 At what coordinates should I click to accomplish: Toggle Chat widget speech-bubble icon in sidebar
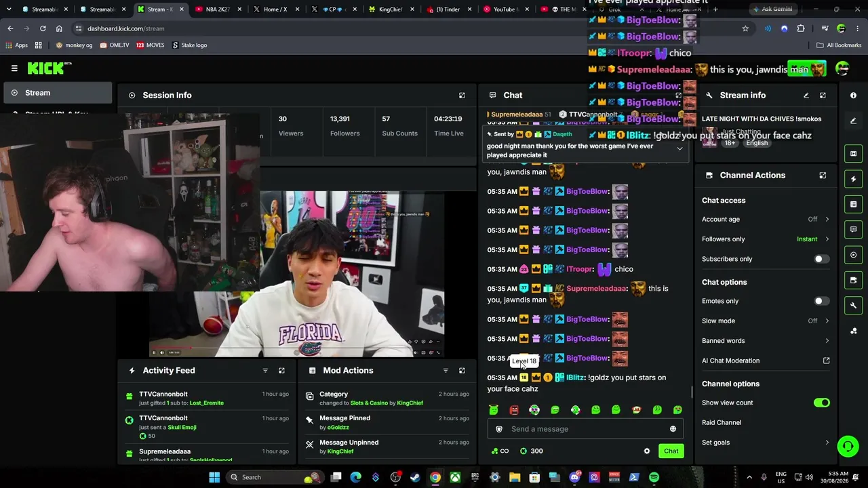(853, 230)
